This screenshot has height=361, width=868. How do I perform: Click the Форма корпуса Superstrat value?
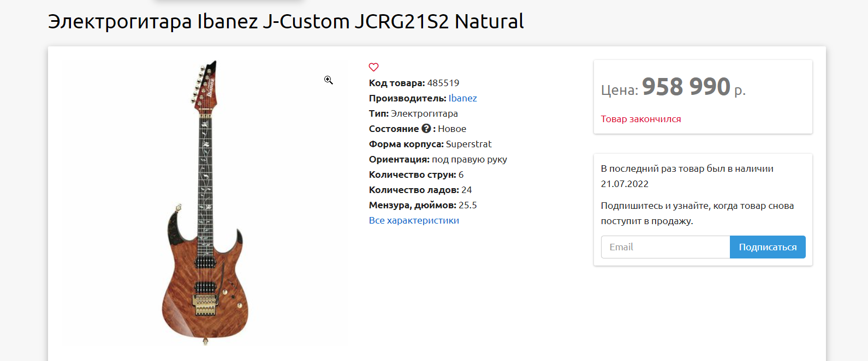[x=468, y=144]
